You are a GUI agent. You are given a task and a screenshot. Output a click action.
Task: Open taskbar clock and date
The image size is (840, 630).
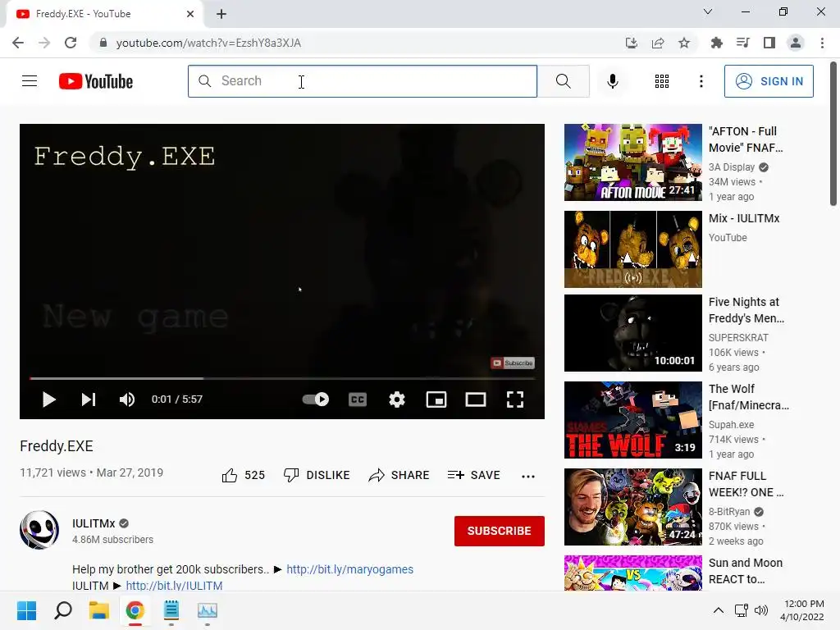coord(802,610)
